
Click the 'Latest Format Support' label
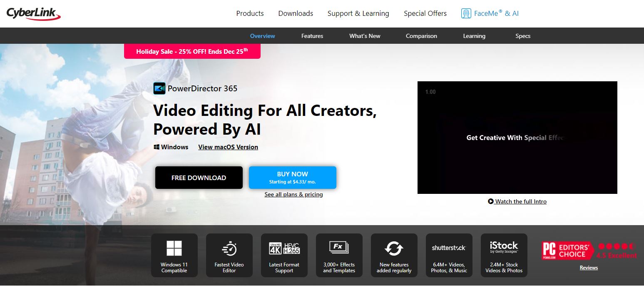(x=284, y=268)
